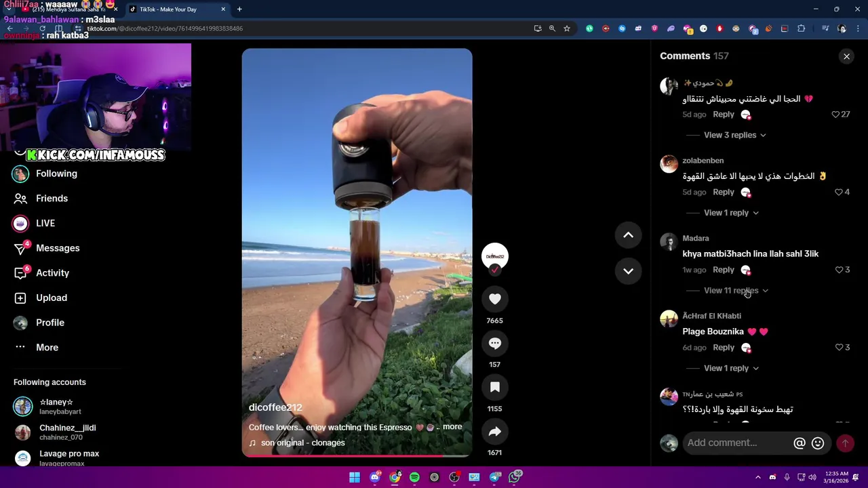
Task: Open the Chrome media control icon
Action: pos(825,28)
